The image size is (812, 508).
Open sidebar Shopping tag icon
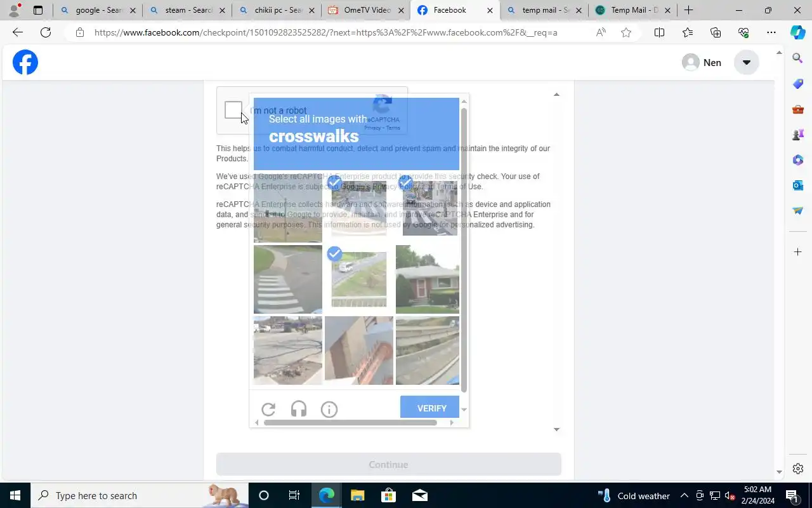coord(798,84)
